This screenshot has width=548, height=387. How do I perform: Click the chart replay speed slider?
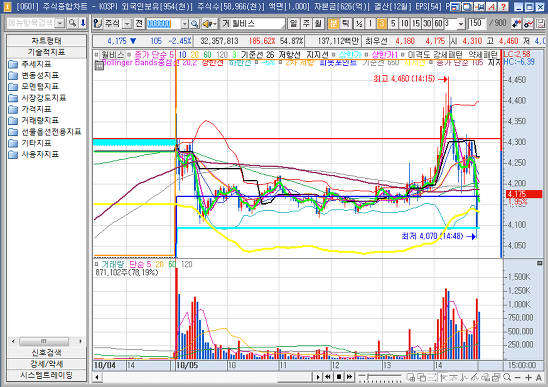pyautogui.click(x=381, y=377)
